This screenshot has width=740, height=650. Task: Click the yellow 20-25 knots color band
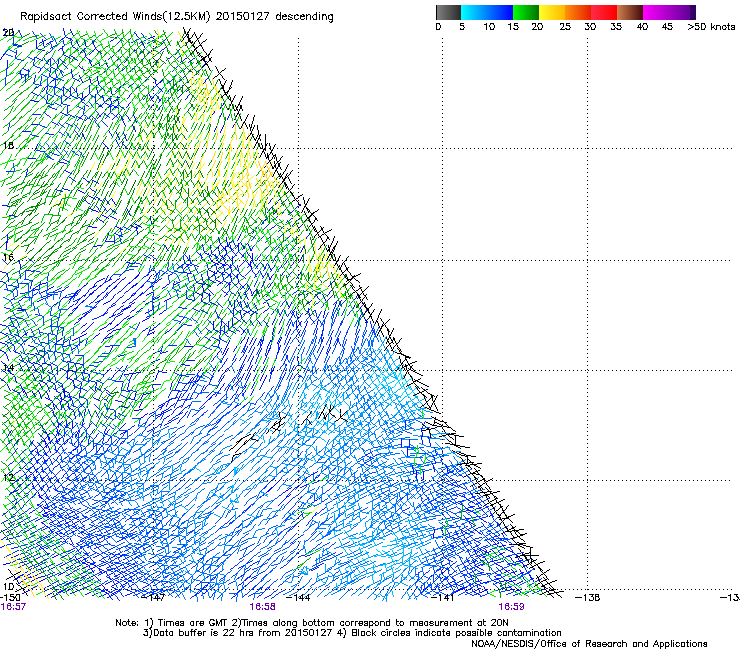(552, 12)
